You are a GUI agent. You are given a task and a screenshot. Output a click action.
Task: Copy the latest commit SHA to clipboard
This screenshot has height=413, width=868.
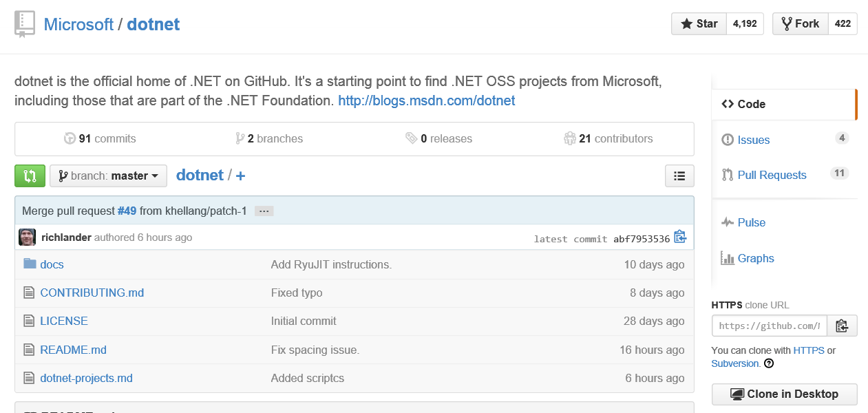tap(680, 237)
